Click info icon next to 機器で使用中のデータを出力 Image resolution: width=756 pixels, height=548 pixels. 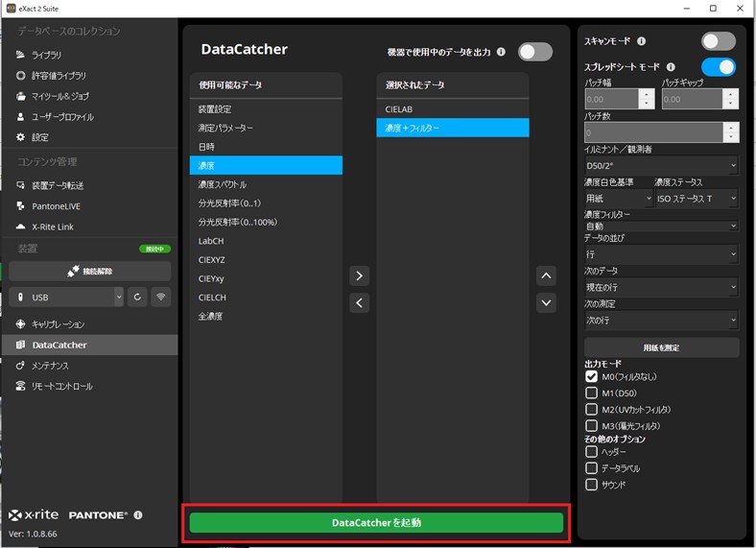coord(502,52)
